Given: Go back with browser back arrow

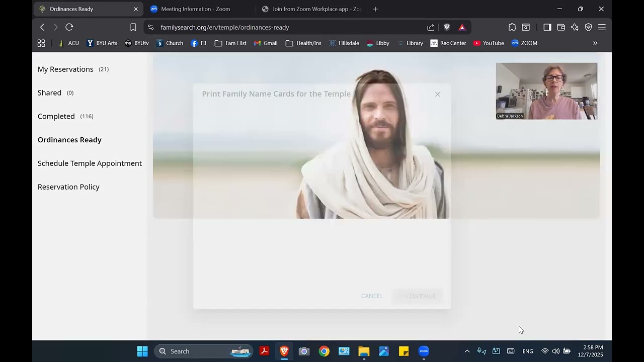Looking at the screenshot, I should pos(42,27).
